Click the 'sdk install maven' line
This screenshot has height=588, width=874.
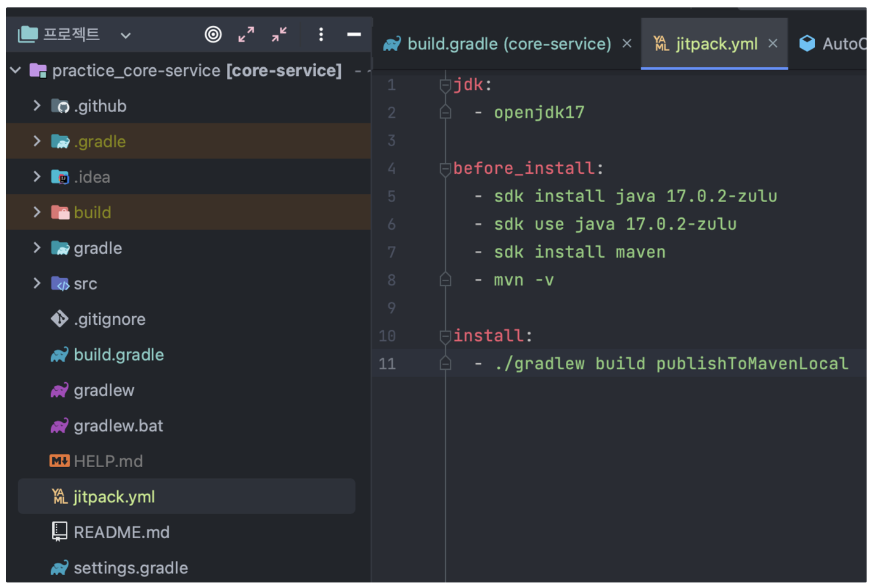coord(580,252)
